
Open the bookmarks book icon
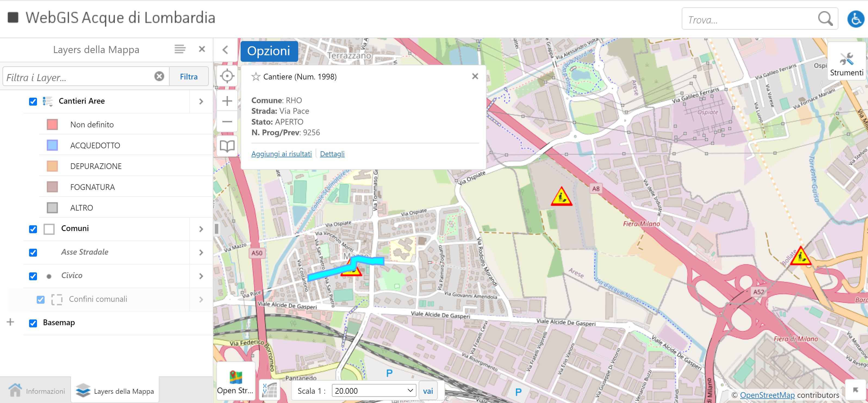coord(227,146)
